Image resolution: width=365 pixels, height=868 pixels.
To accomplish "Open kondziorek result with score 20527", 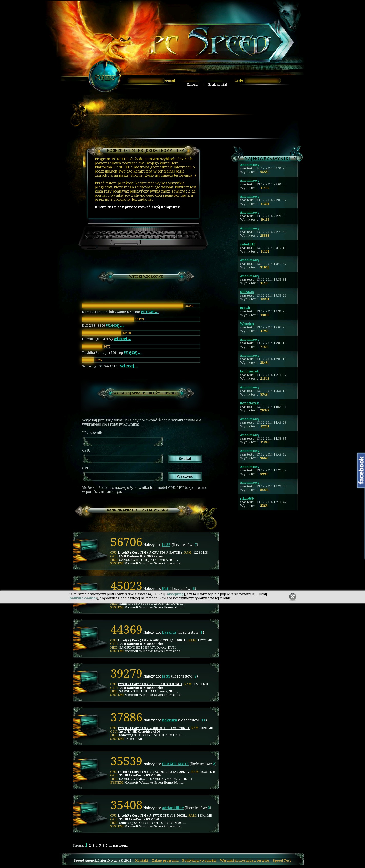I will pos(249,403).
